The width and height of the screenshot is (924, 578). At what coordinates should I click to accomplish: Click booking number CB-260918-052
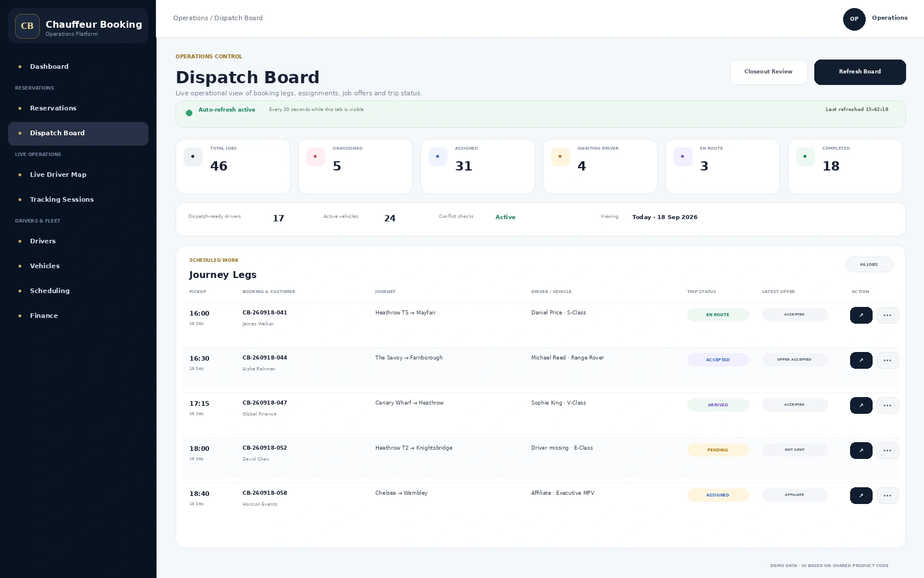265,448
